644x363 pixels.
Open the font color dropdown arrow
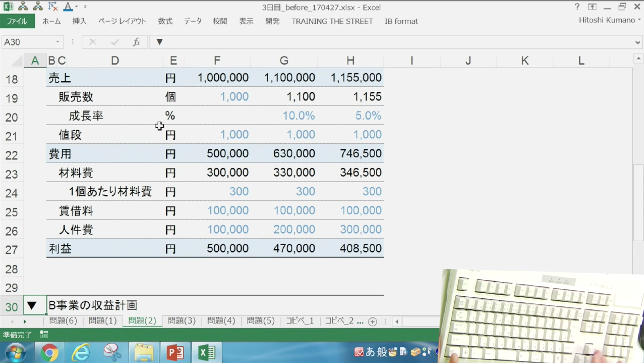76,7
